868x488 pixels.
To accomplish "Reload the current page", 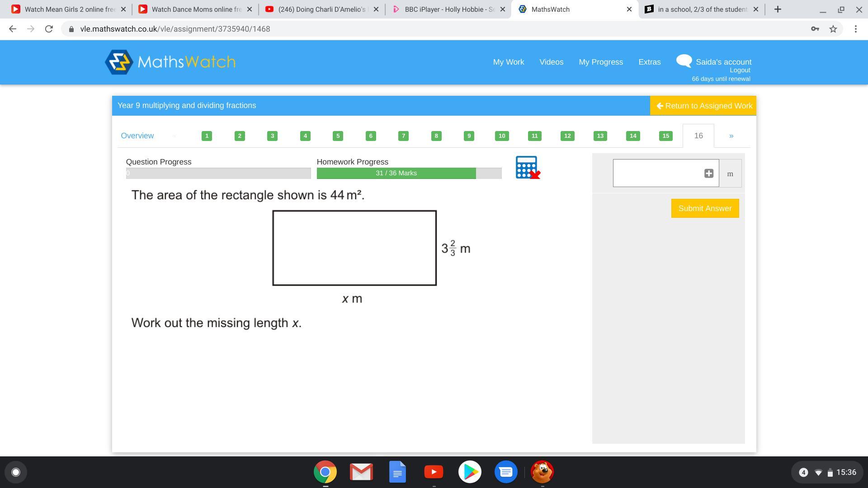I will (49, 29).
